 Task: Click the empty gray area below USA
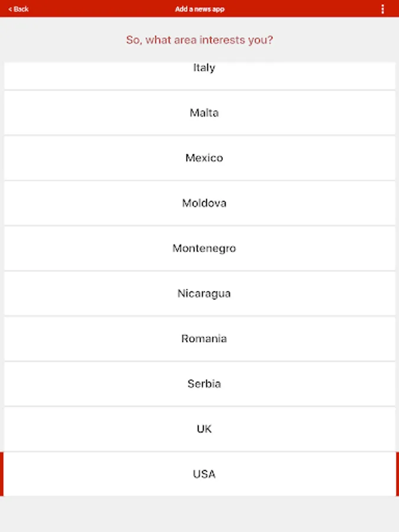tap(199, 513)
